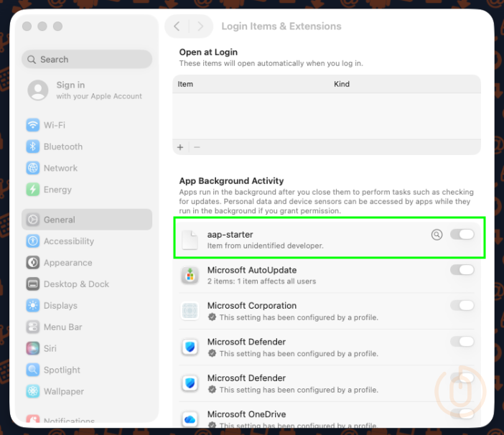
Task: Click 'Open at Login' heading
Action: pos(208,52)
